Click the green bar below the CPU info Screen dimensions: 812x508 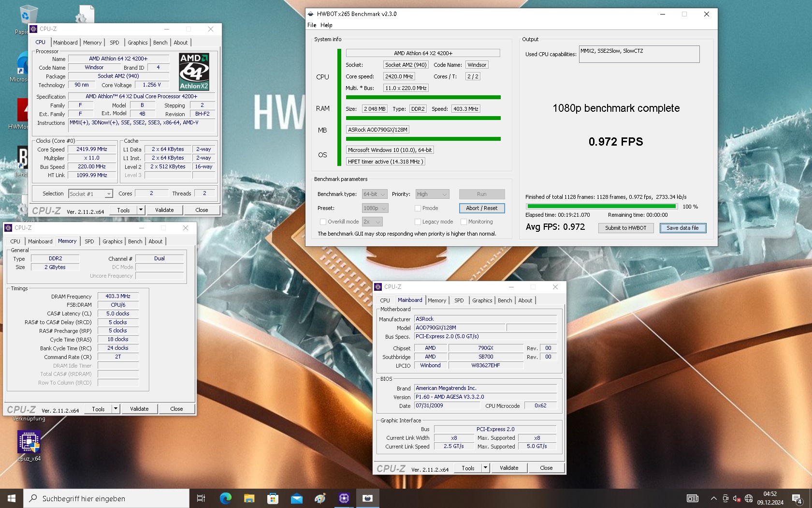click(423, 97)
